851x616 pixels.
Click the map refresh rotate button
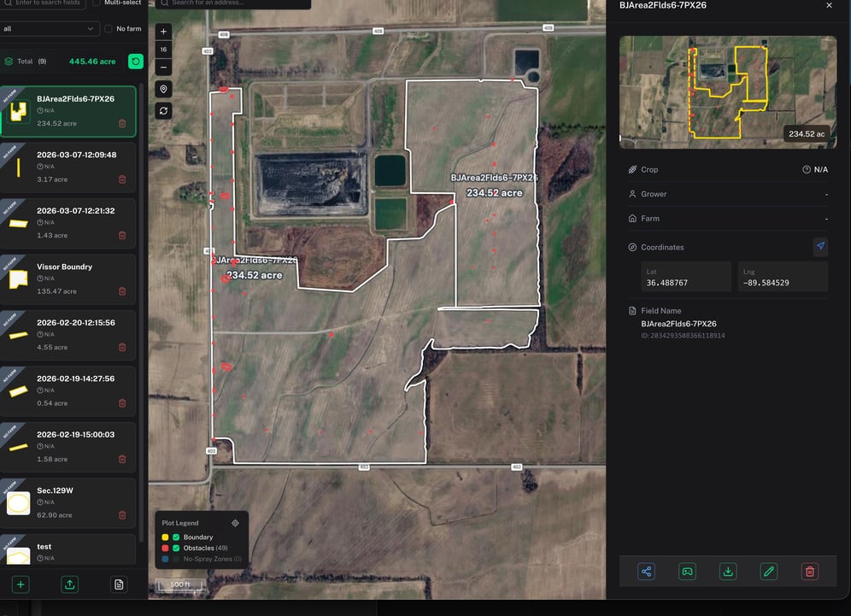[163, 111]
